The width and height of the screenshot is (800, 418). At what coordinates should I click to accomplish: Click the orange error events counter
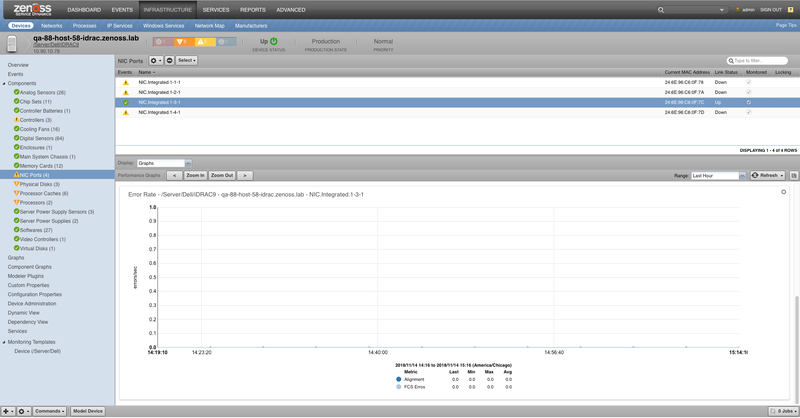[184, 42]
